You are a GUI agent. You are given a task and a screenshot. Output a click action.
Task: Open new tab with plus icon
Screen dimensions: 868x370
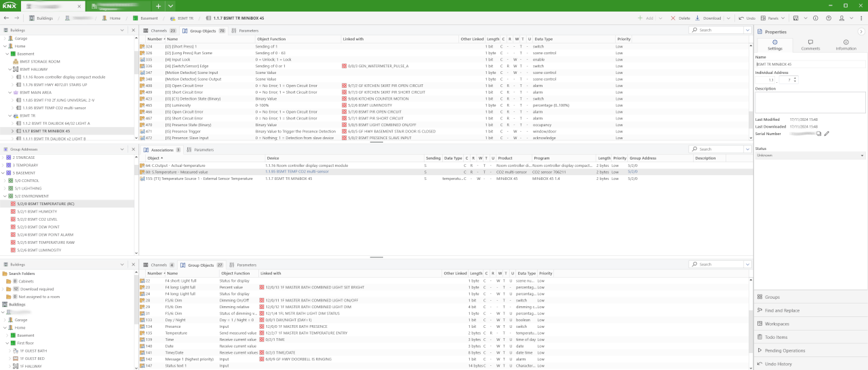point(159,5)
